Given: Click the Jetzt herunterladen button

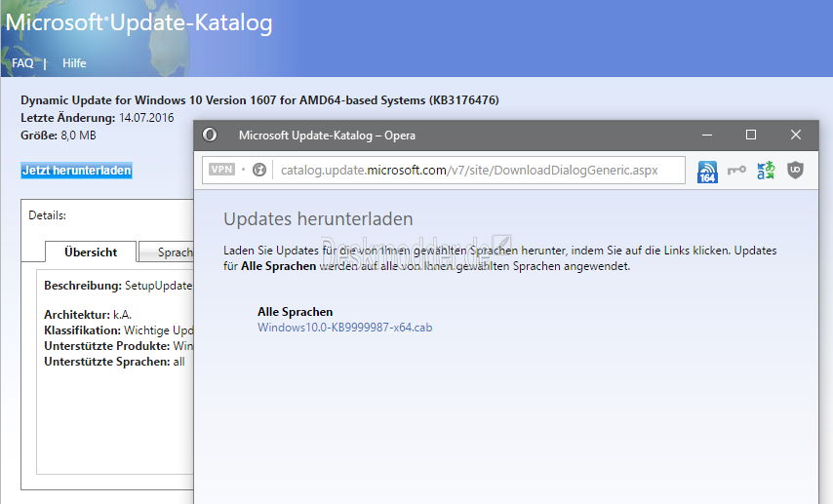Looking at the screenshot, I should coord(76,171).
